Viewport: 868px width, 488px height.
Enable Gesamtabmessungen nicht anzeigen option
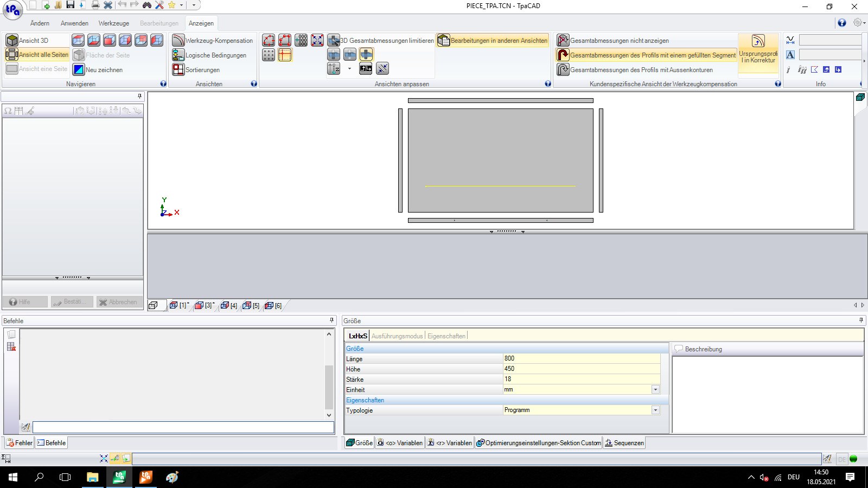pyautogui.click(x=563, y=41)
